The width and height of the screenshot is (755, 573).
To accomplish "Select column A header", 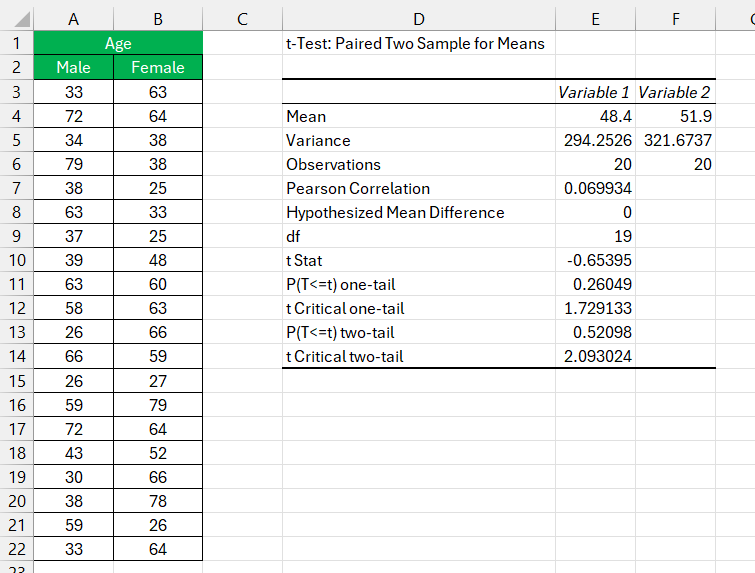I will click(x=73, y=19).
